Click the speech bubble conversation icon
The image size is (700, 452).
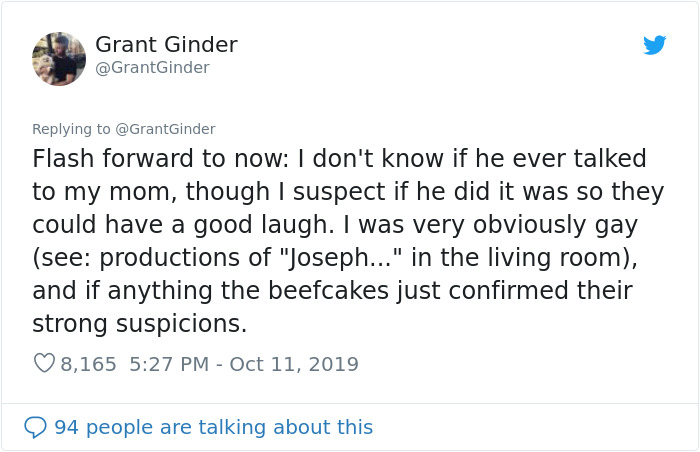[x=35, y=428]
